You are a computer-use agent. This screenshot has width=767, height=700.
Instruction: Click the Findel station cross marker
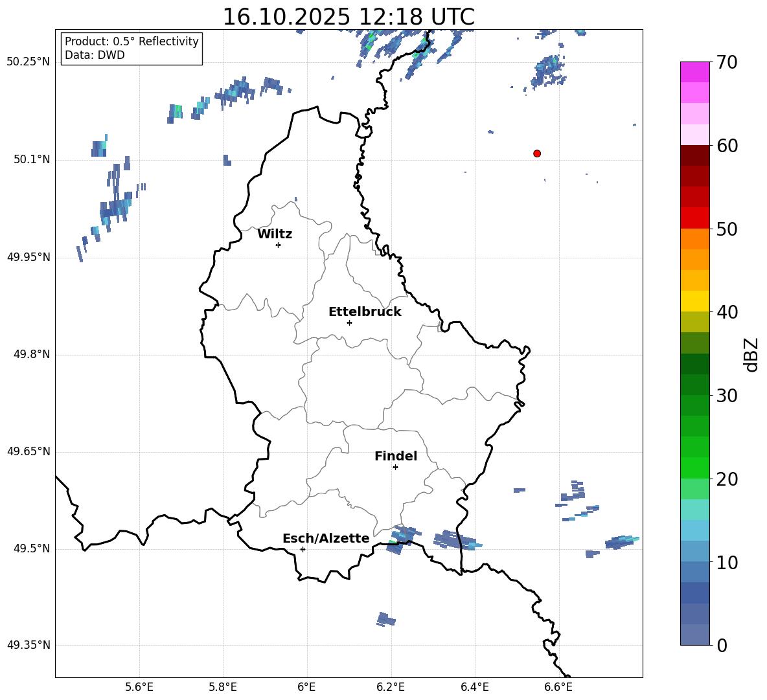(x=395, y=467)
